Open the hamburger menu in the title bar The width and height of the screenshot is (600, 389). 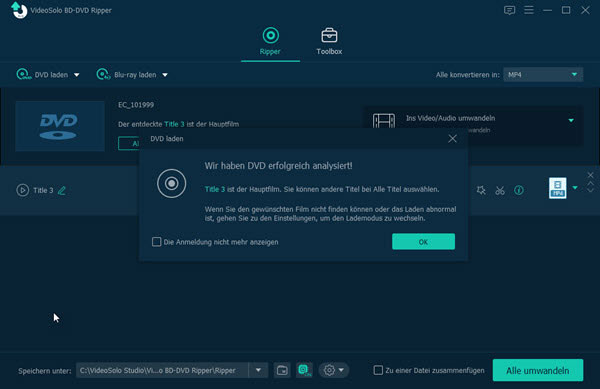tap(529, 10)
